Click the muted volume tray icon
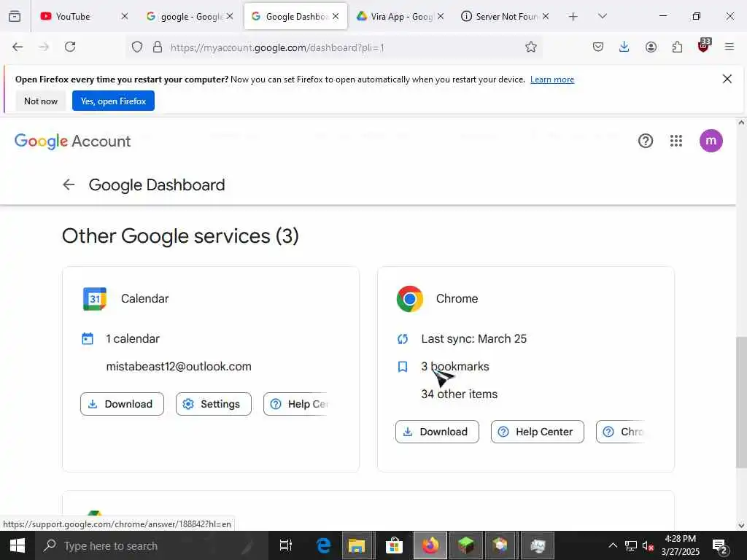This screenshot has width=747, height=560. [648, 546]
